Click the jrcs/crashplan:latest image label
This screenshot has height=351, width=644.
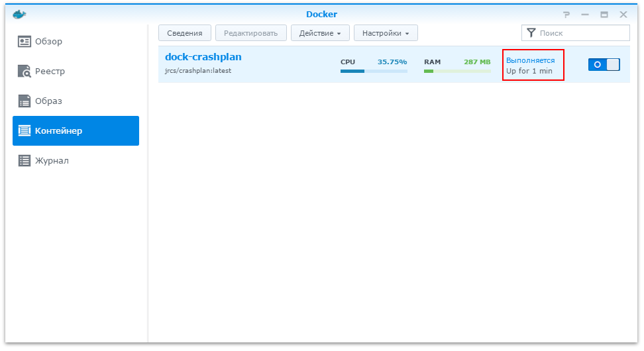tap(198, 71)
